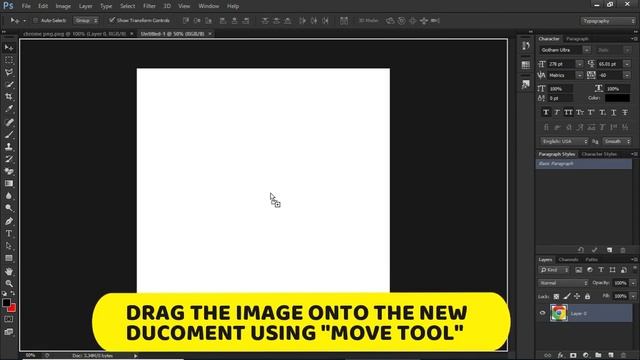The height and width of the screenshot is (360, 640).
Task: Select the Hand tool
Action: (x=9, y=271)
